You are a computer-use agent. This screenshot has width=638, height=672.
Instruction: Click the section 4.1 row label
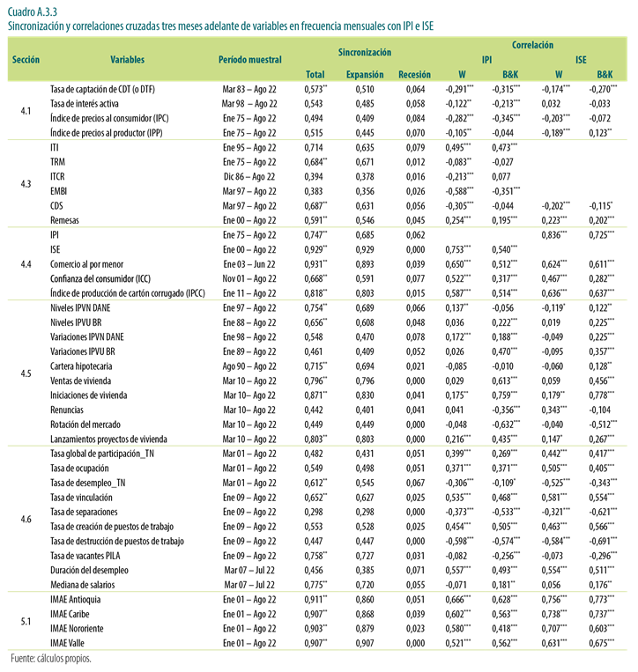tap(26, 112)
